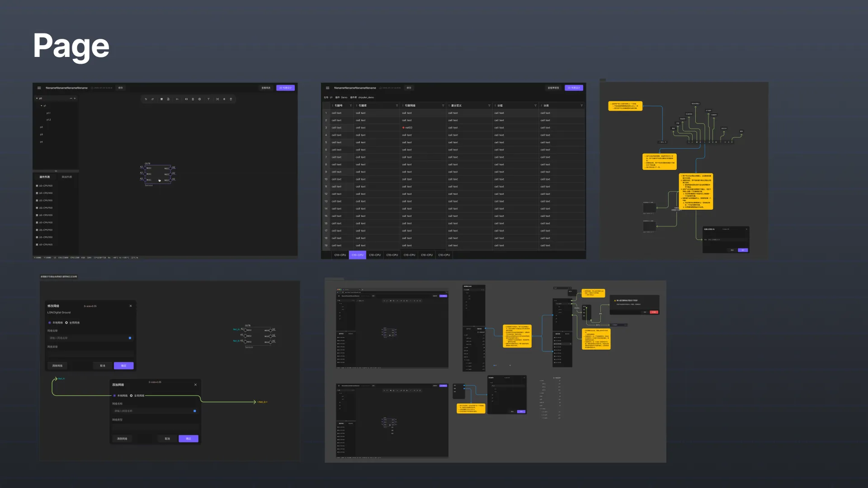Open 网络类型 dropdown in 修改网络 dialog

pos(90,354)
